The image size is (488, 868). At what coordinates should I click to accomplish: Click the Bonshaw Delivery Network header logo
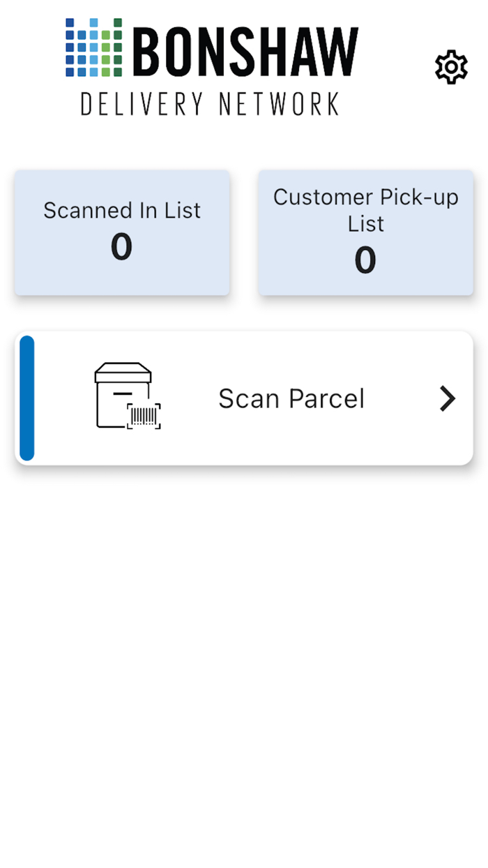point(209,63)
